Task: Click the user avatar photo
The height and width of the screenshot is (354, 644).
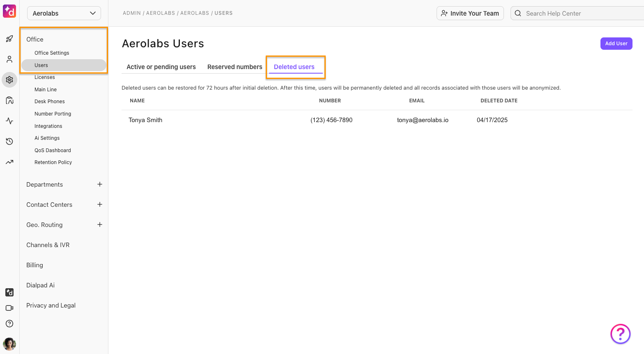Action: tap(9, 344)
